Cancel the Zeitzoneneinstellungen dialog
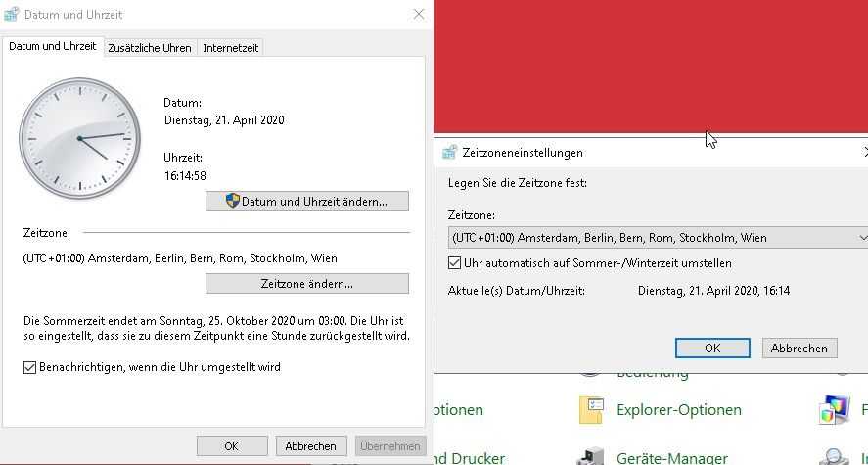 tap(799, 349)
